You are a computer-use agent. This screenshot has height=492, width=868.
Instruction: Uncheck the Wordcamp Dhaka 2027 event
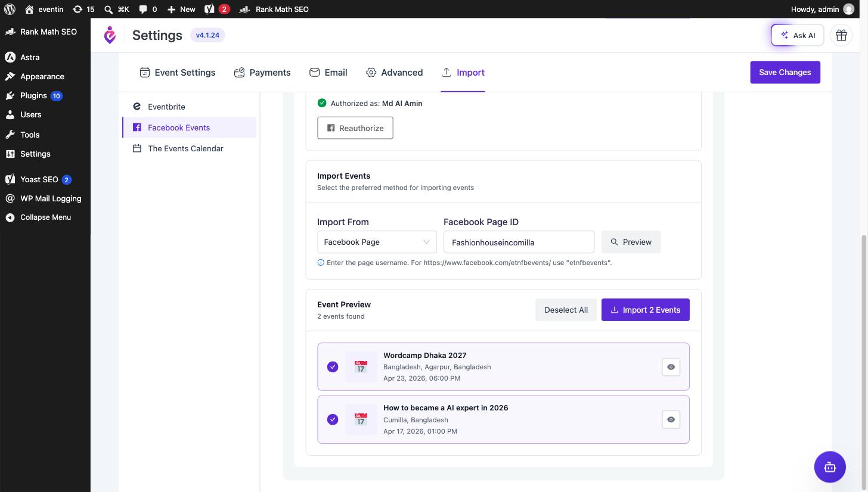pos(333,367)
